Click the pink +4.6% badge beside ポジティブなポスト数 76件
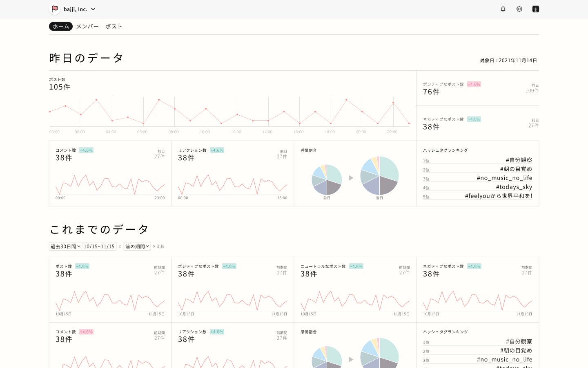This screenshot has width=588, height=368. click(474, 84)
